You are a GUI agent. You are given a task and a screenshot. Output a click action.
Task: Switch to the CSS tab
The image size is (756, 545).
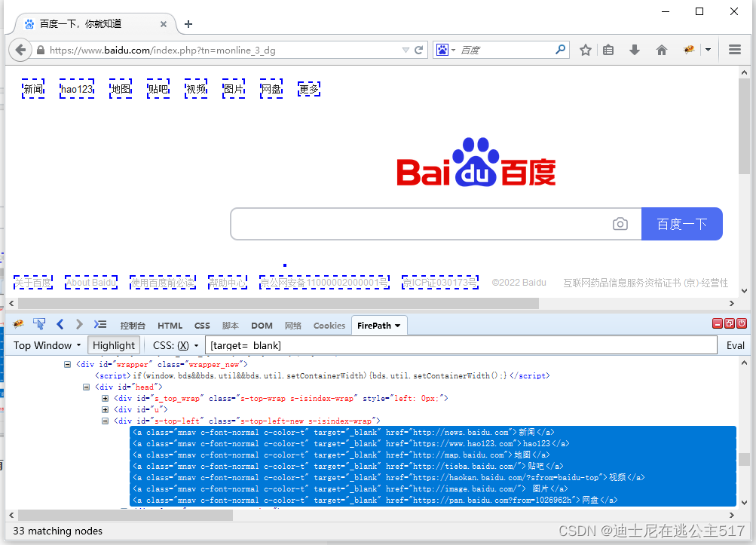click(x=202, y=326)
